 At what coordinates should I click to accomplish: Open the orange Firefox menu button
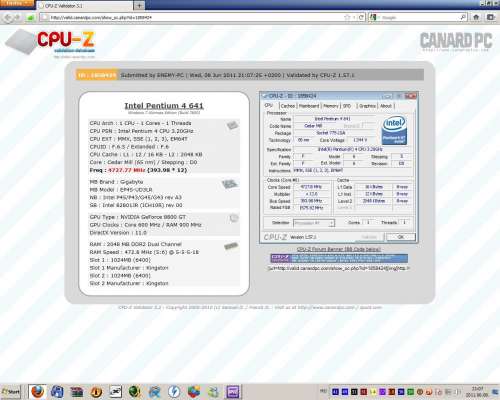[x=17, y=3]
